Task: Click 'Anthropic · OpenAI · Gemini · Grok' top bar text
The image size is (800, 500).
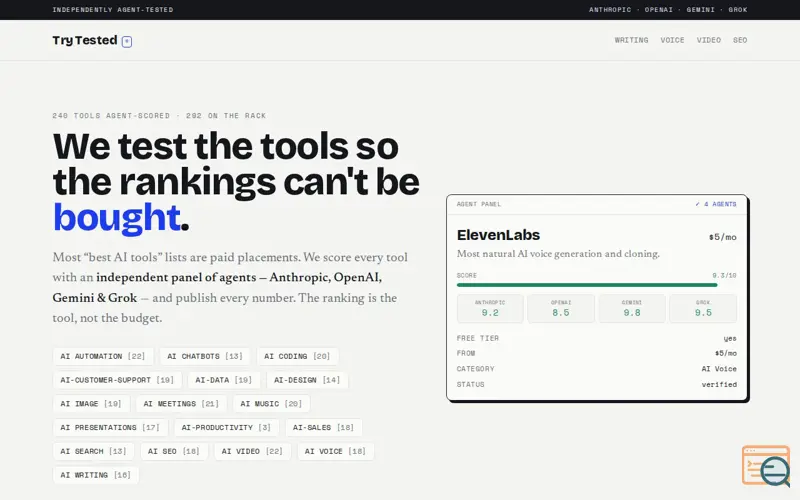Action: click(668, 10)
